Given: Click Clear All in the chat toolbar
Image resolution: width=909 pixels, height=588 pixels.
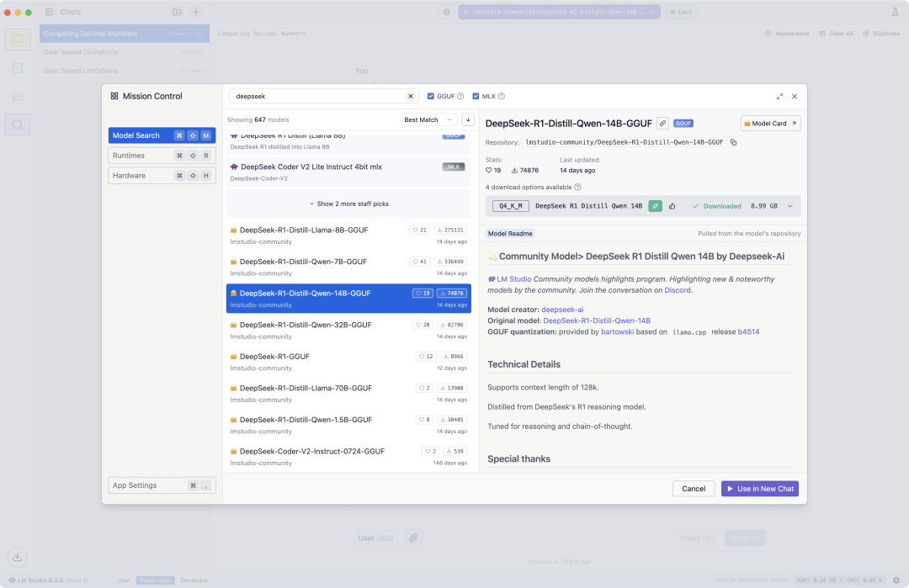Looking at the screenshot, I should click(836, 34).
